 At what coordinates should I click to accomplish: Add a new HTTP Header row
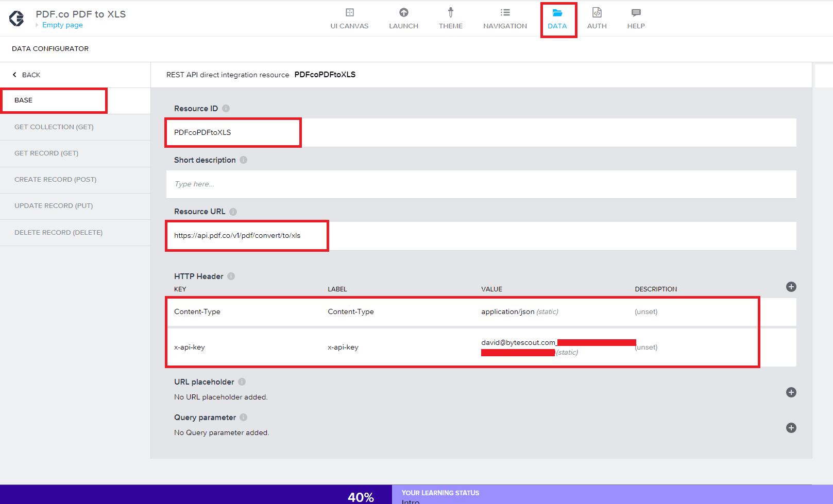click(x=791, y=287)
